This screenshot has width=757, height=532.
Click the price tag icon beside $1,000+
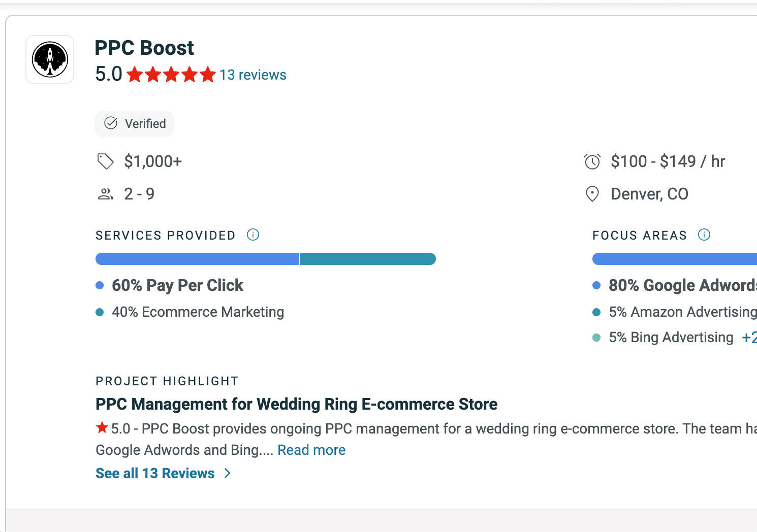click(105, 161)
